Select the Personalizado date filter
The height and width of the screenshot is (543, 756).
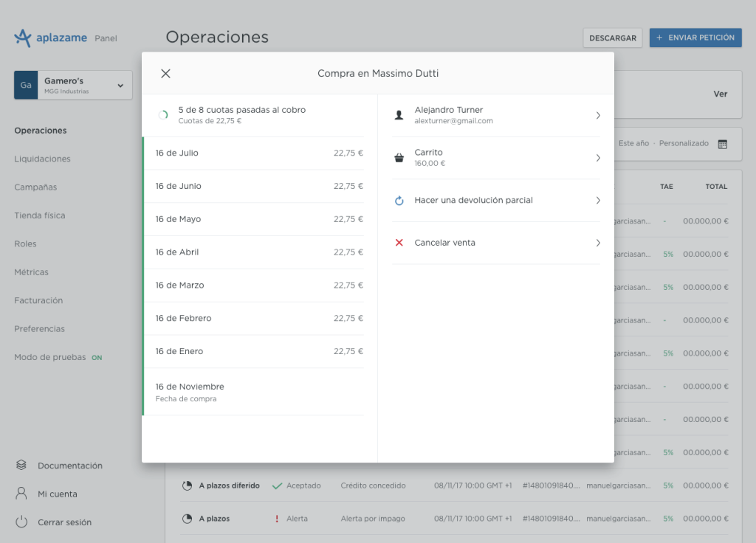pos(684,143)
